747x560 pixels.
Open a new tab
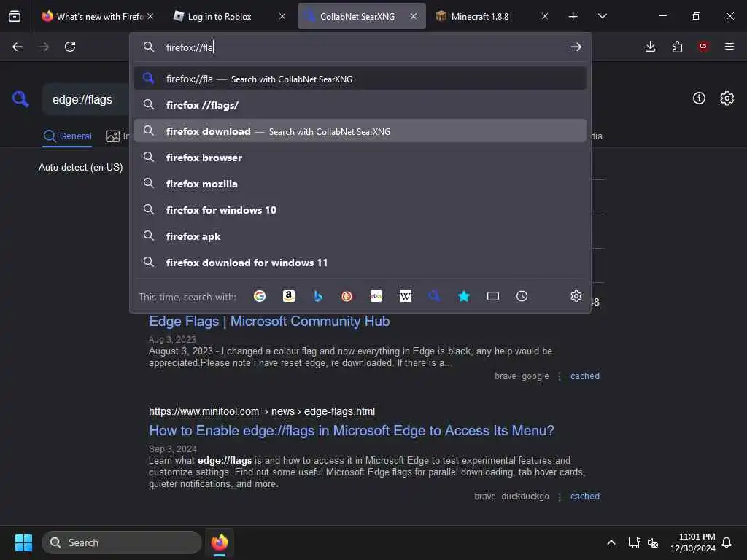[x=573, y=17]
